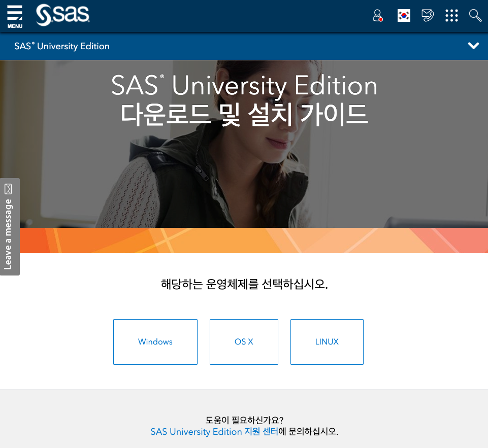This screenshot has height=448, width=488.
Task: Open the grid apps icon
Action: tap(451, 16)
